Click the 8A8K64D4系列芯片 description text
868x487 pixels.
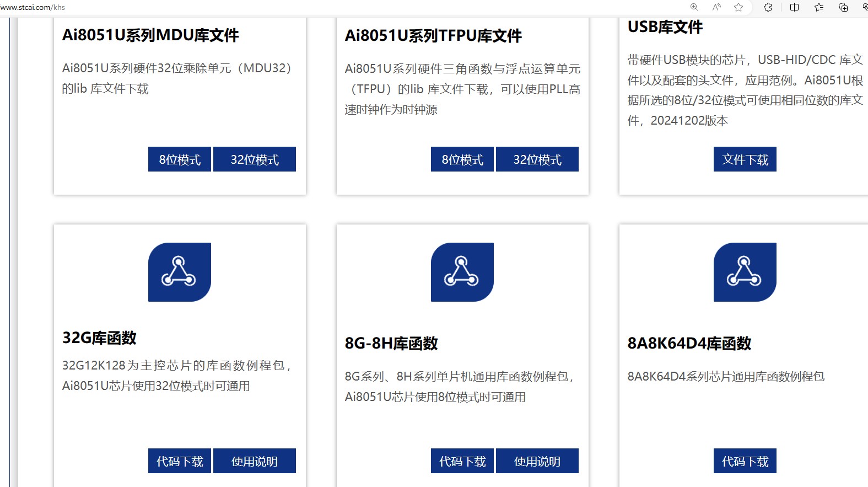tap(726, 377)
